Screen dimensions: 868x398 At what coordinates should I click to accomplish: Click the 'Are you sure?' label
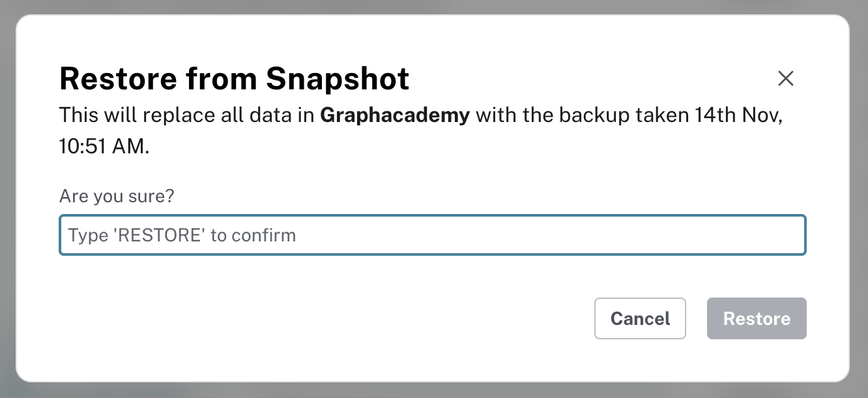point(117,196)
